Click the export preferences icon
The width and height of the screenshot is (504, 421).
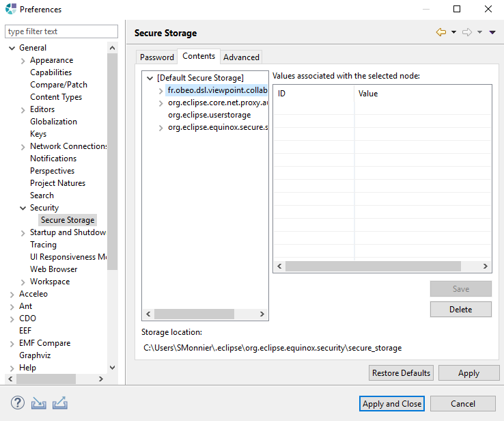(x=59, y=403)
